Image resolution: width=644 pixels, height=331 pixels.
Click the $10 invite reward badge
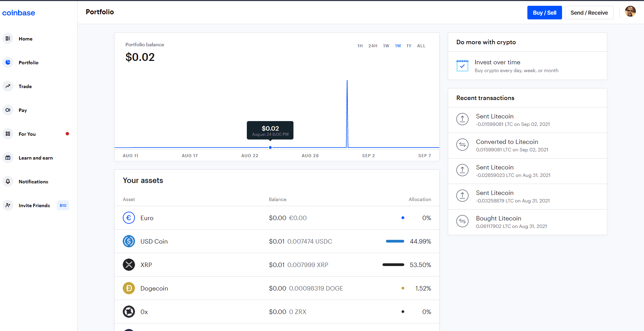tap(63, 205)
